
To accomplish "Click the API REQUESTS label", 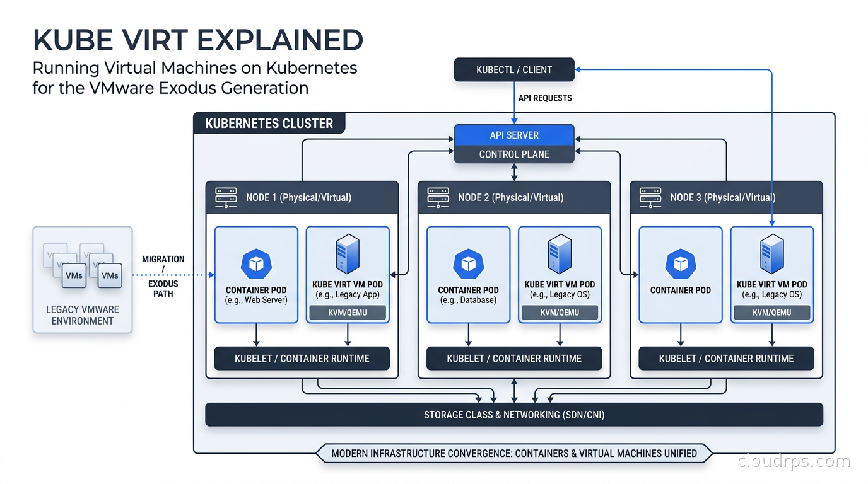I will pos(545,98).
